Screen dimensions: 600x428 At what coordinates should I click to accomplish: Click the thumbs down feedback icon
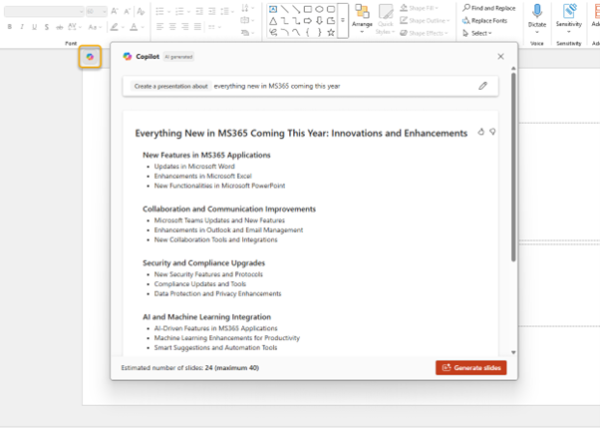pos(492,132)
